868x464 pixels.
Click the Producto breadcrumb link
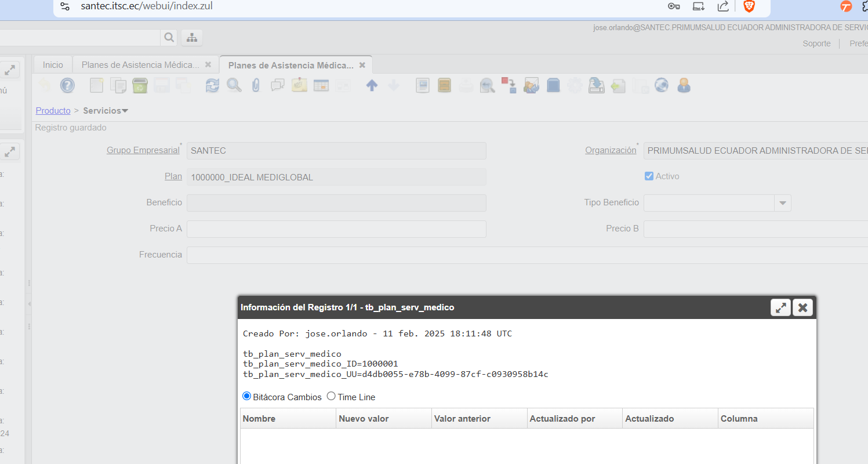(x=53, y=111)
